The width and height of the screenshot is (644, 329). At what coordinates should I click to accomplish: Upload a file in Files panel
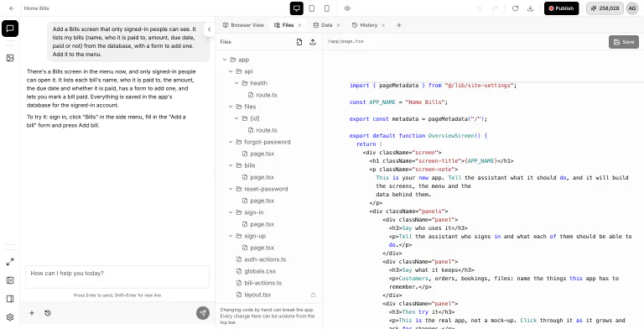click(x=313, y=41)
